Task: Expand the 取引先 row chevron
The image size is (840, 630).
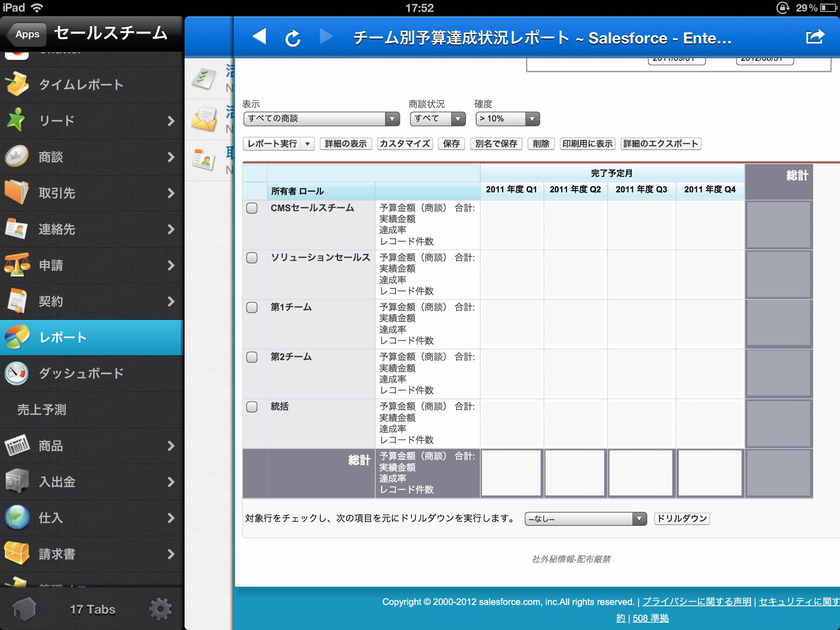Action: click(x=171, y=193)
